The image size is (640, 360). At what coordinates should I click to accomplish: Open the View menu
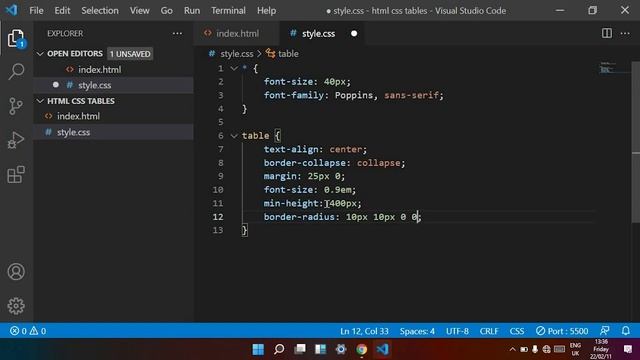tap(140, 11)
